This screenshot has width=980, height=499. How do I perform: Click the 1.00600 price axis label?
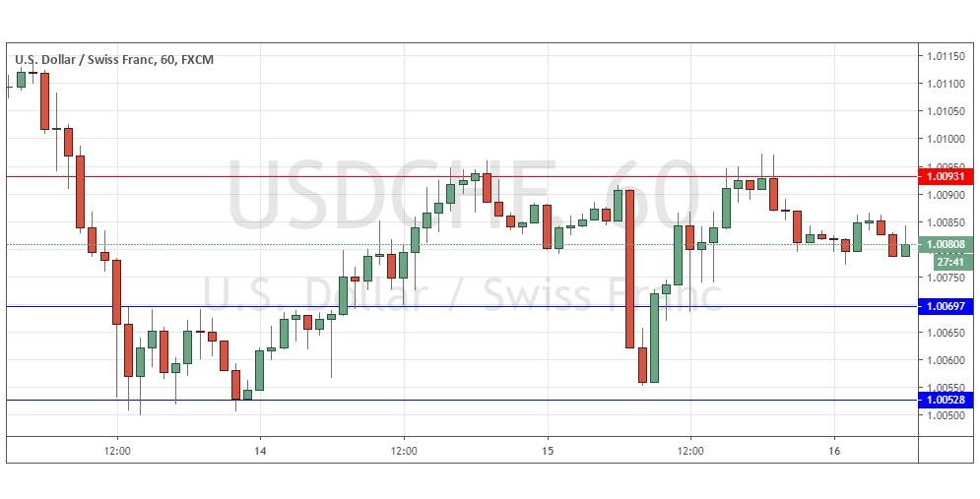945,360
